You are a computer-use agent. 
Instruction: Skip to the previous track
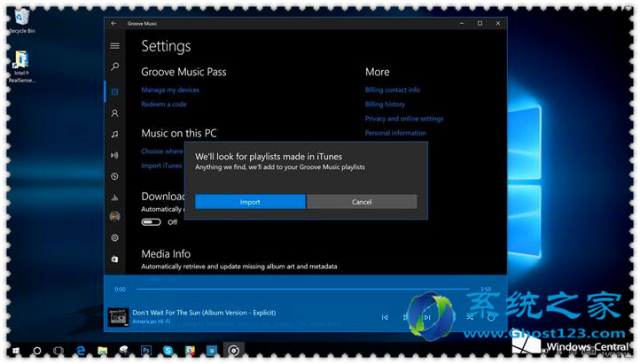385,317
